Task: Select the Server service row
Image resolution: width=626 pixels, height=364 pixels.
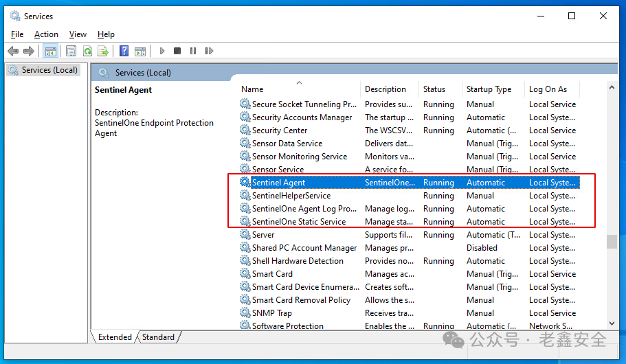Action: tap(410, 235)
